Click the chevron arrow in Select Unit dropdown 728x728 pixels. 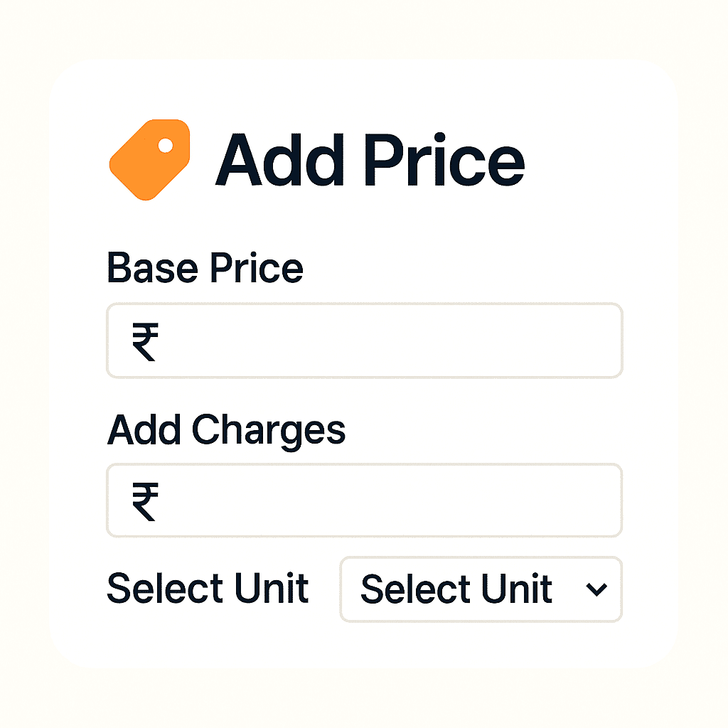pyautogui.click(x=596, y=589)
